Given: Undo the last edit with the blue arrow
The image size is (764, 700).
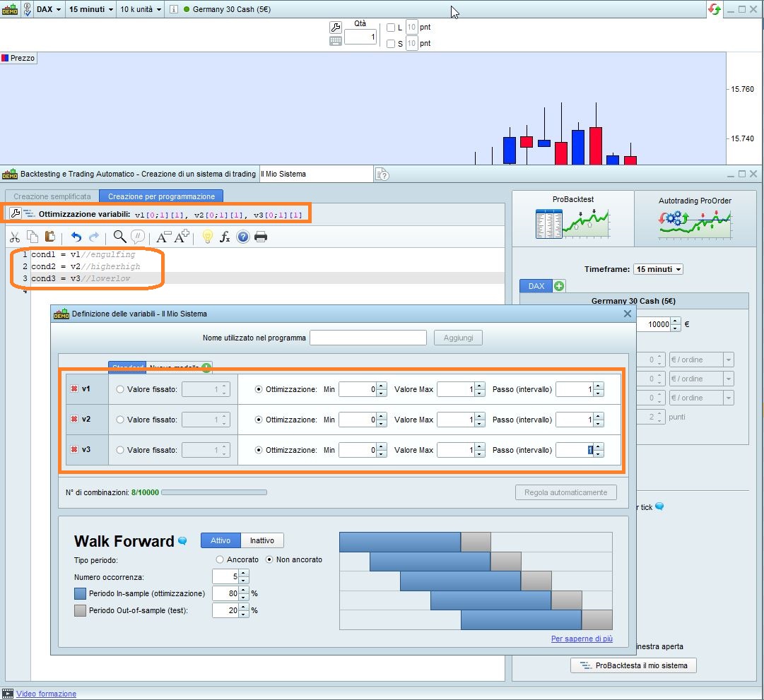Looking at the screenshot, I should pos(76,237).
